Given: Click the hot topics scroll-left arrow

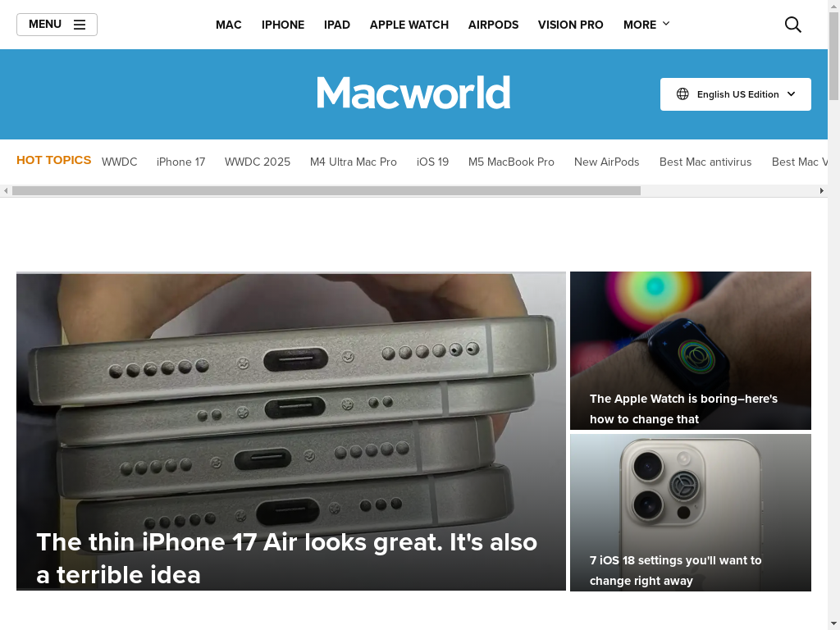Looking at the screenshot, I should (x=6, y=190).
